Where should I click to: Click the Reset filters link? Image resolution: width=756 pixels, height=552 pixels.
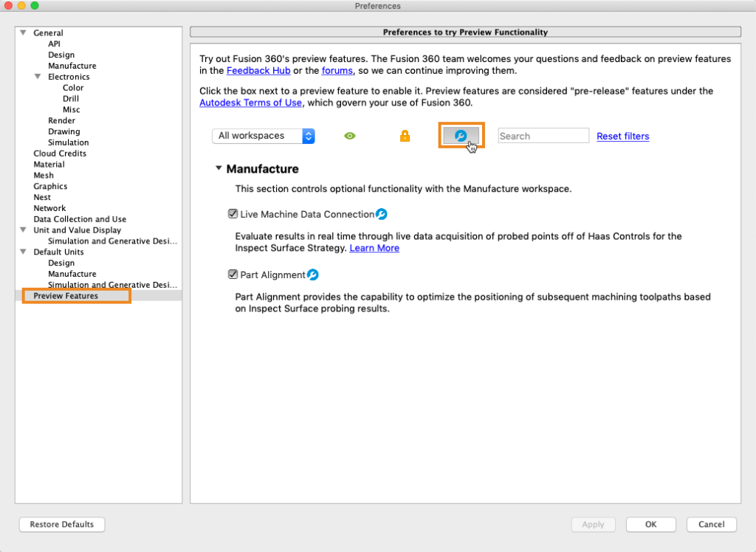(x=623, y=137)
